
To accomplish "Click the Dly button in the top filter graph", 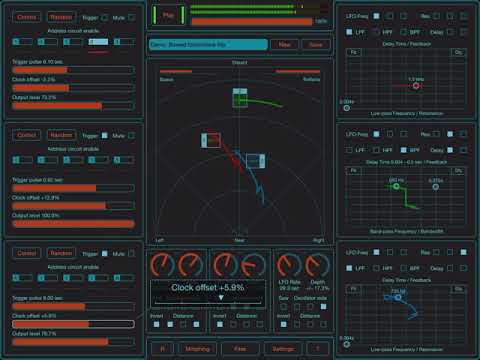I will (458, 52).
